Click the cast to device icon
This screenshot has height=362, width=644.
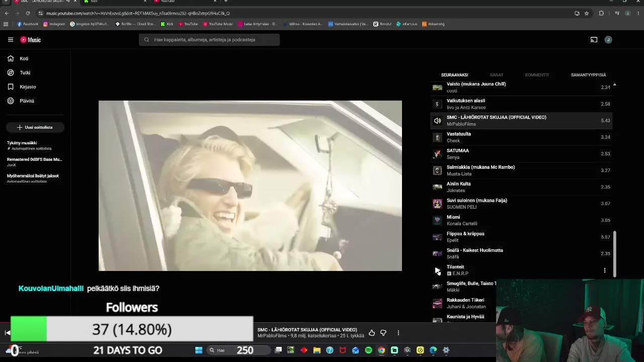click(594, 40)
